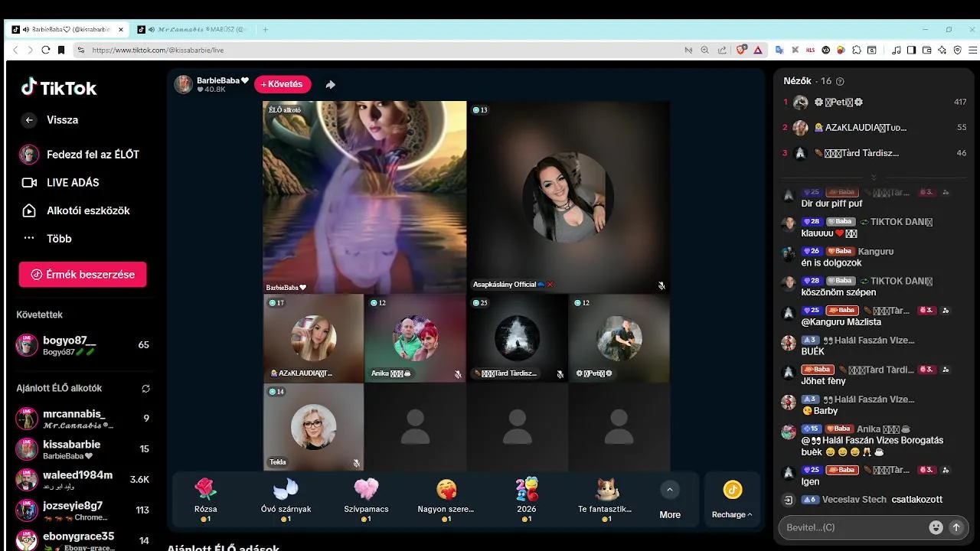Send the 2026 gift
Image resolution: width=980 pixels, height=551 pixels.
[x=527, y=499]
